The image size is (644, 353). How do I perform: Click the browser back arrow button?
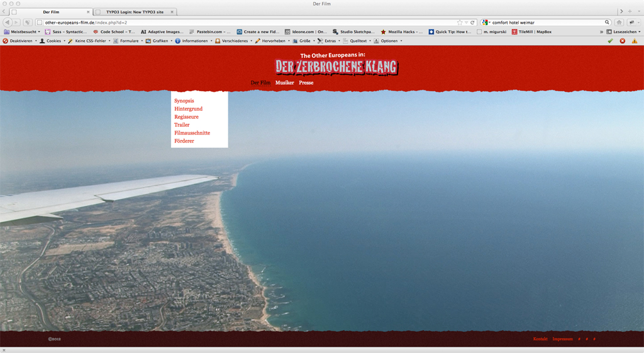click(x=7, y=23)
